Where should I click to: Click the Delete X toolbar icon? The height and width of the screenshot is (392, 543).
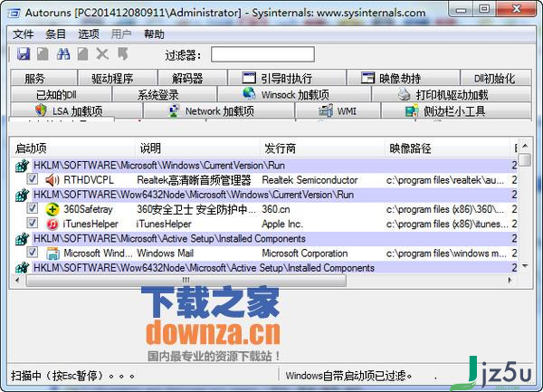pyautogui.click(x=102, y=54)
